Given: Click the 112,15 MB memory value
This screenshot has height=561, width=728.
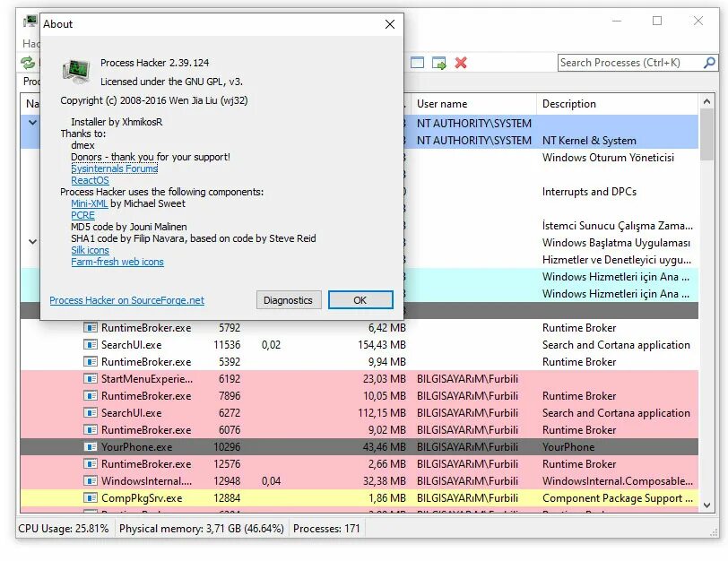Looking at the screenshot, I should pos(382,412).
